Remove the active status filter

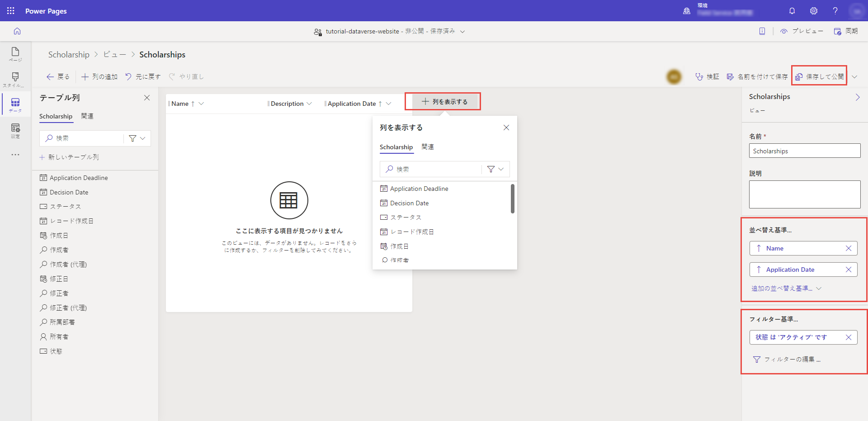click(848, 337)
